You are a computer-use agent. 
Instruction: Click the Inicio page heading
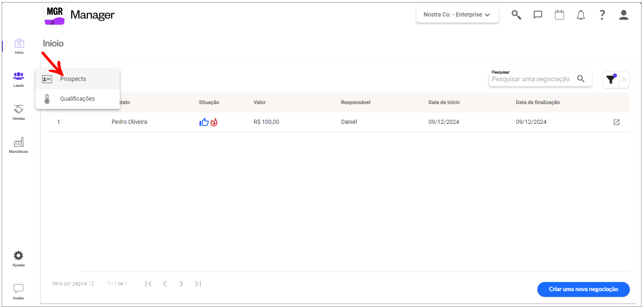coord(53,43)
